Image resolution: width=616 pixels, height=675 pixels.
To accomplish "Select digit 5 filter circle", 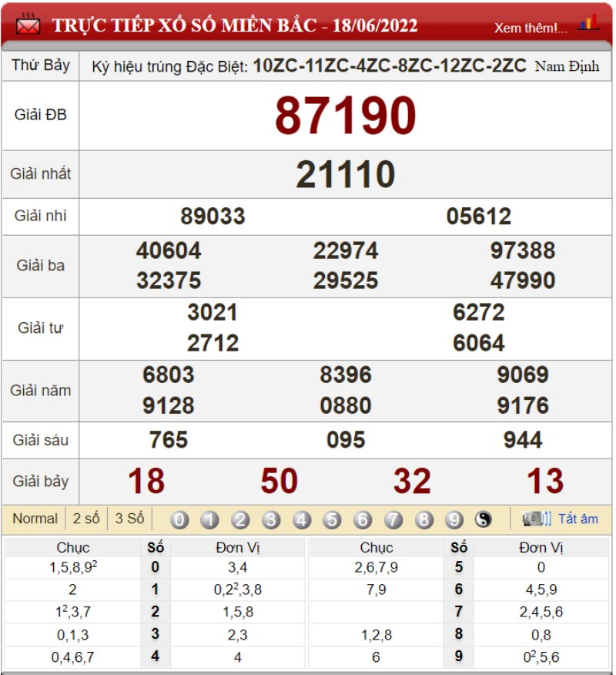I will point(332,519).
